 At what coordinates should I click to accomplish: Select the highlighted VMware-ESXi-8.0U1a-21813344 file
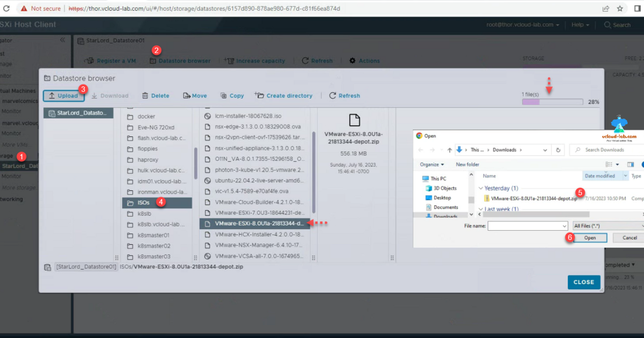point(254,223)
